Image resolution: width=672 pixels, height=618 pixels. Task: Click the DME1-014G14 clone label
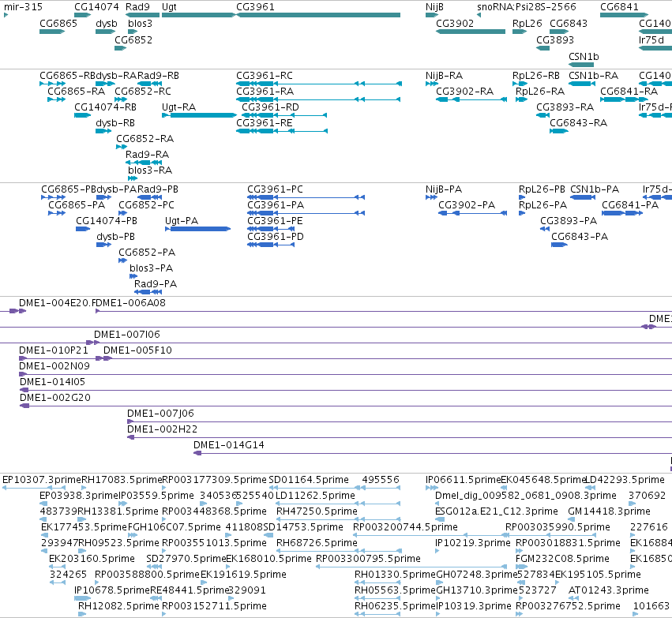pyautogui.click(x=229, y=445)
